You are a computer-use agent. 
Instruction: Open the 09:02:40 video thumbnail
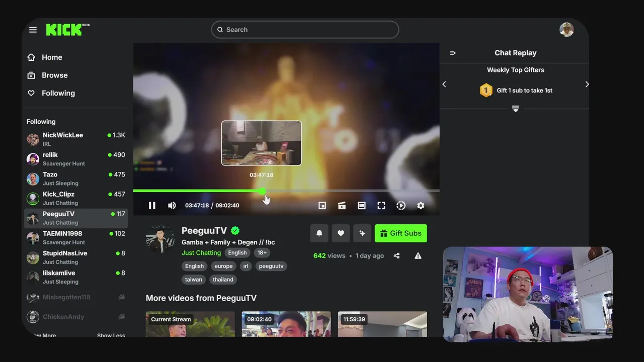click(x=286, y=324)
